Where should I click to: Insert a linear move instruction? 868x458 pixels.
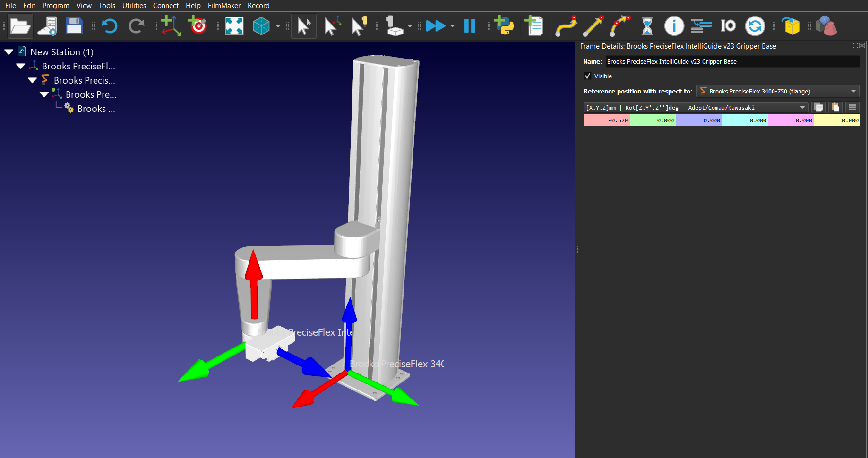click(x=593, y=26)
